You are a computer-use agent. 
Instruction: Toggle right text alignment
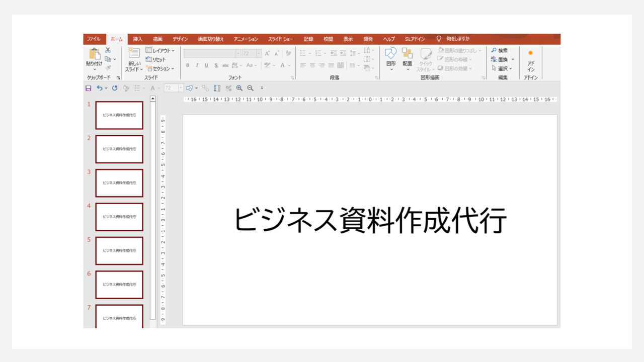pyautogui.click(x=321, y=65)
